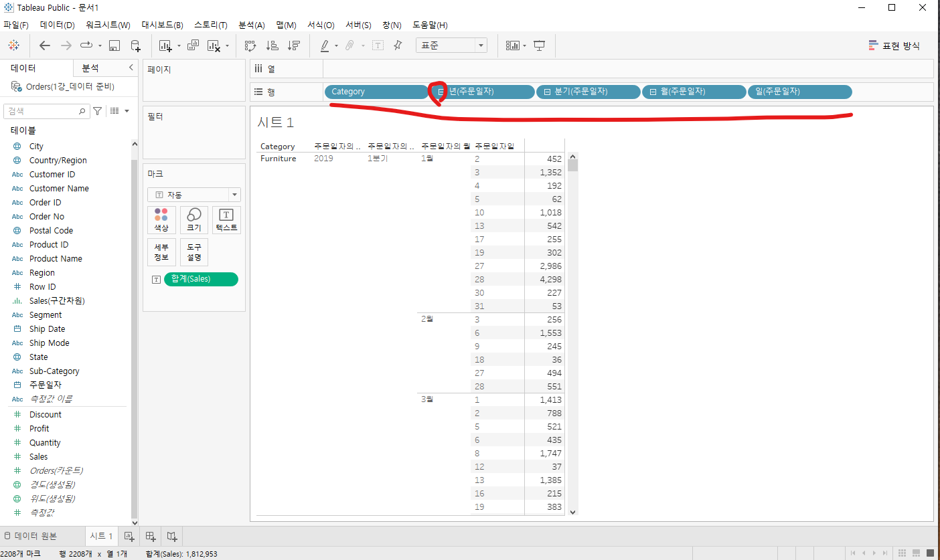940x560 pixels.
Task: Select the Profit measure in data pane
Action: tap(40, 428)
